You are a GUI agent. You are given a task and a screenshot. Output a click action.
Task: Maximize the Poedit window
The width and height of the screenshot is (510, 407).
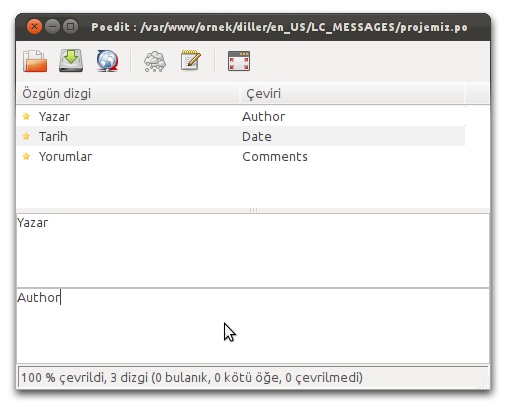coord(70,26)
